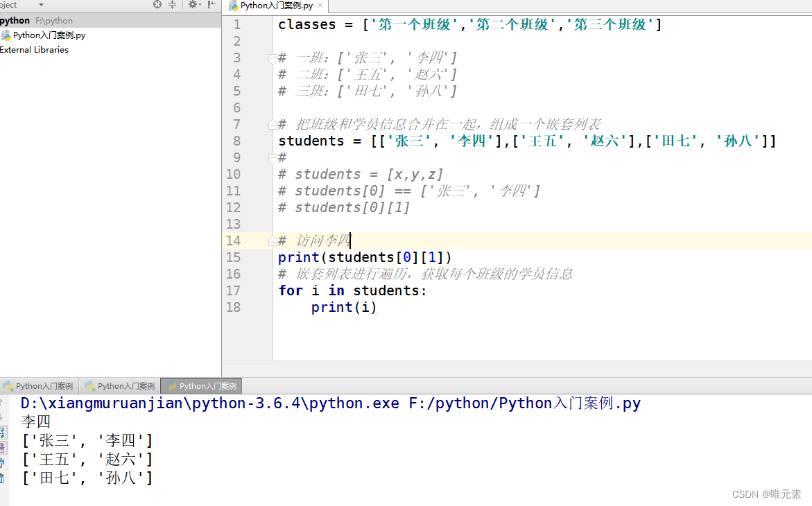Click the Python file icon in project tree
Image resolution: width=812 pixels, height=506 pixels.
click(x=6, y=36)
